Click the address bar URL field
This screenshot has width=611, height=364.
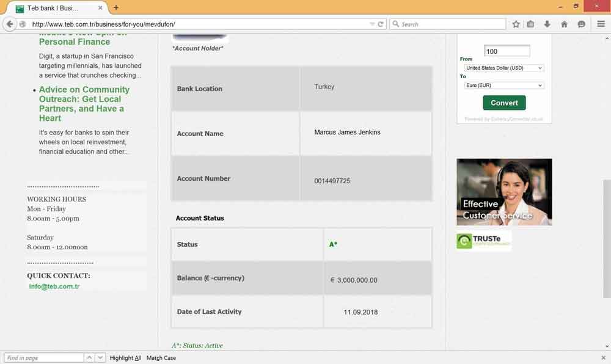click(199, 24)
